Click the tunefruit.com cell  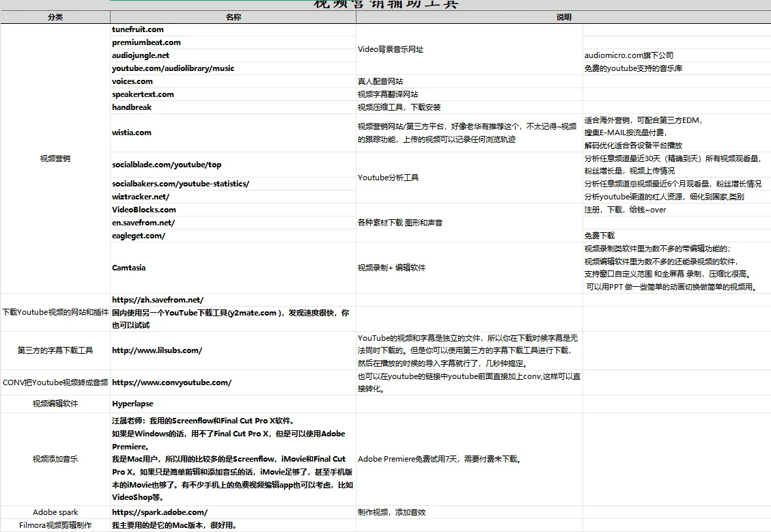tap(233, 29)
